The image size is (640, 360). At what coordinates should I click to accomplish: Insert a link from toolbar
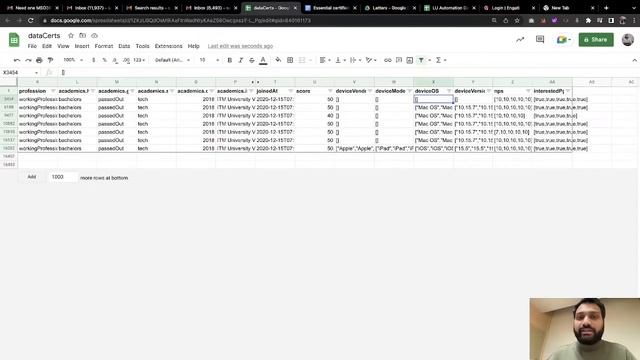(x=387, y=60)
